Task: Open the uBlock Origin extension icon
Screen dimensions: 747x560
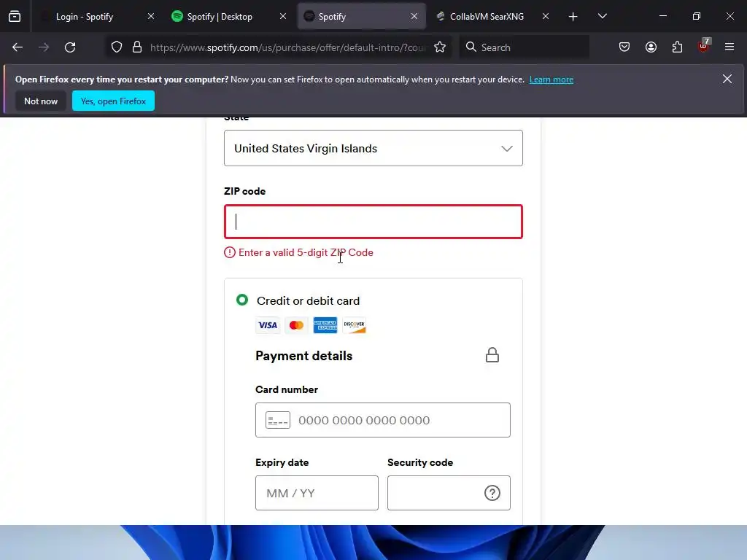Action: point(704,46)
